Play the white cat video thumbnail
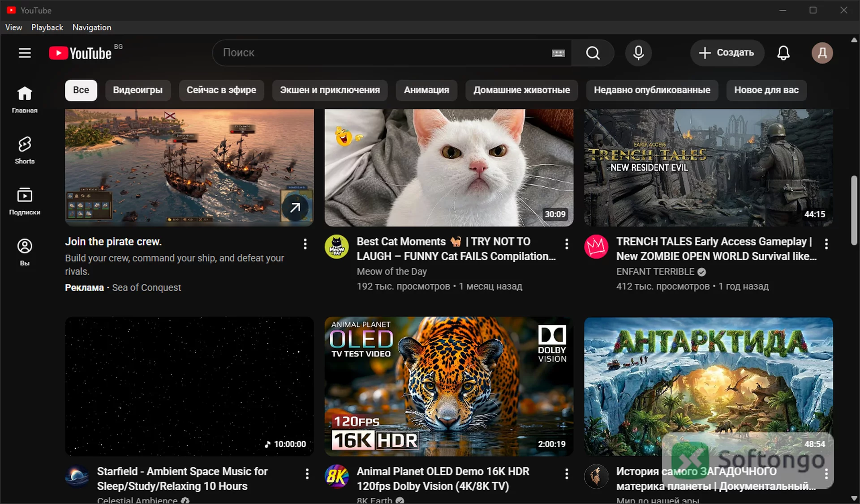The height and width of the screenshot is (504, 860). (449, 168)
